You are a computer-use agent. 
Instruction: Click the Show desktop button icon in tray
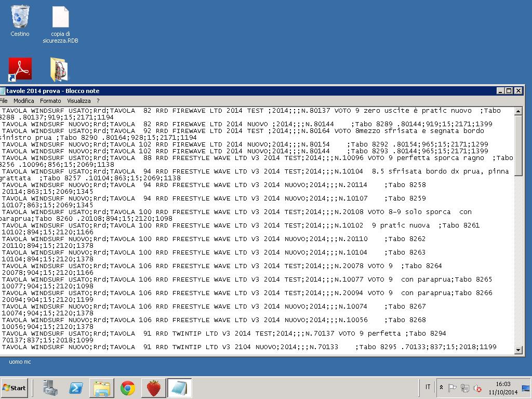point(526,388)
